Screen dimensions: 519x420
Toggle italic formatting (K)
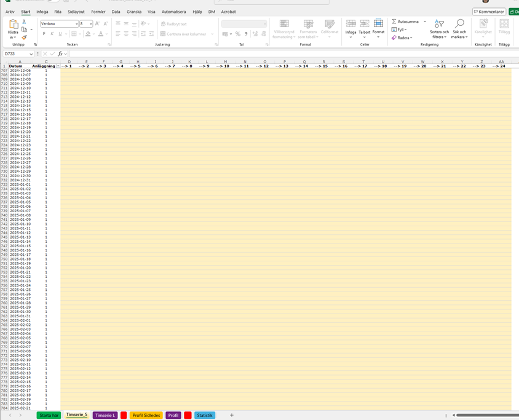pyautogui.click(x=52, y=34)
